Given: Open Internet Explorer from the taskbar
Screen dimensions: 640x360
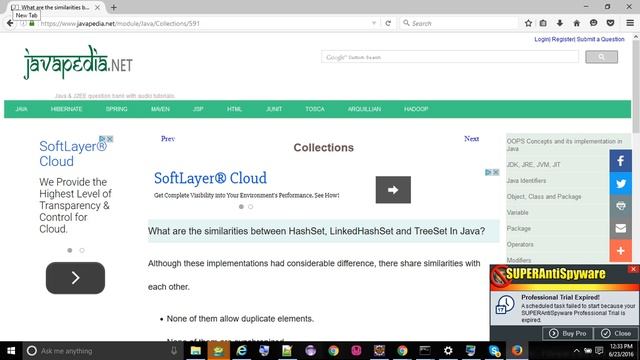Looking at the screenshot, I should pyautogui.click(x=241, y=351).
